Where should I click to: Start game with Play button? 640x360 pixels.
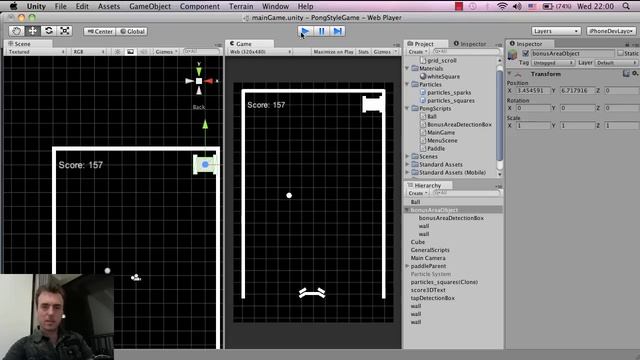pyautogui.click(x=305, y=31)
